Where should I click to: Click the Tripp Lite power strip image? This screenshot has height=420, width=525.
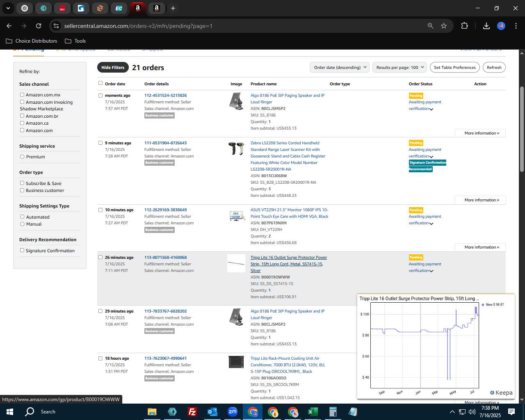point(236,263)
